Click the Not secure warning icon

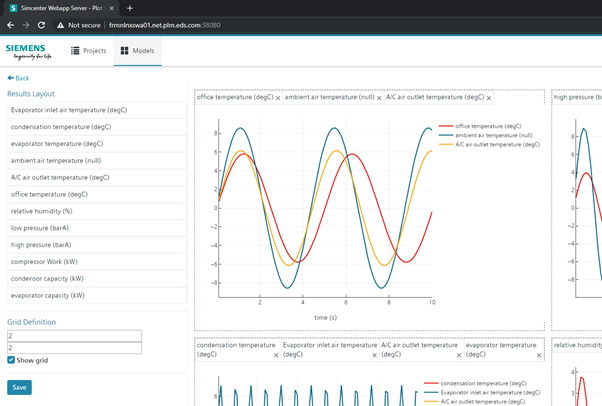(60, 25)
